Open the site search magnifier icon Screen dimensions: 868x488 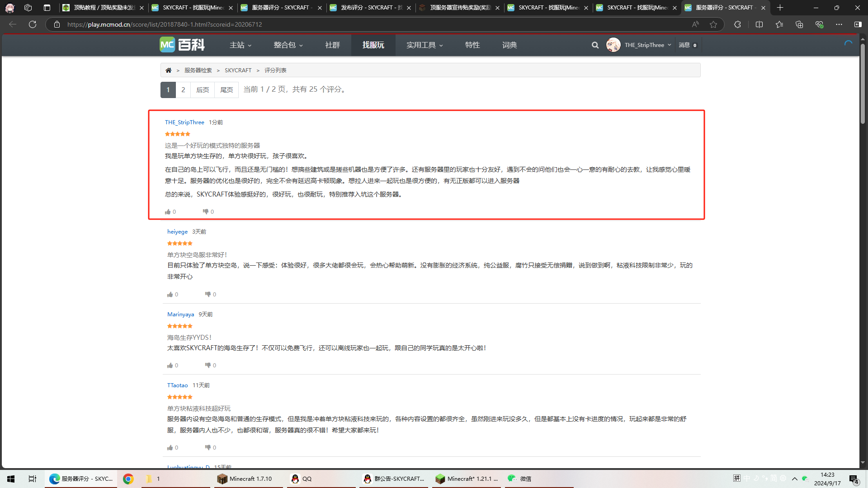(595, 45)
